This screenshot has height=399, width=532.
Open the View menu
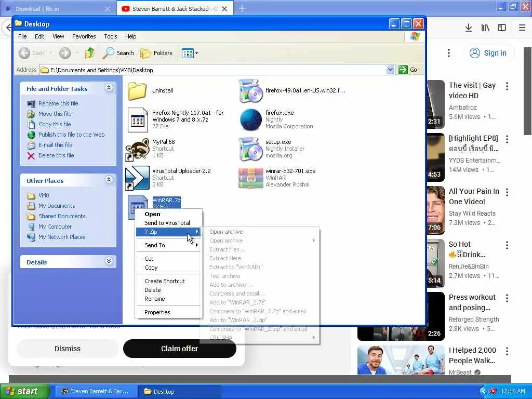pos(58,36)
